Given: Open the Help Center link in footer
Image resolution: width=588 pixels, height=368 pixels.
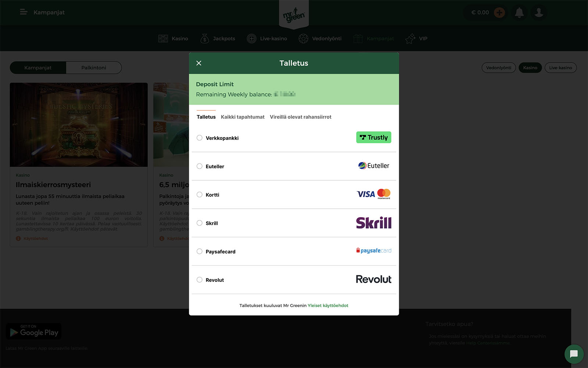Looking at the screenshot, I should pos(488,343).
